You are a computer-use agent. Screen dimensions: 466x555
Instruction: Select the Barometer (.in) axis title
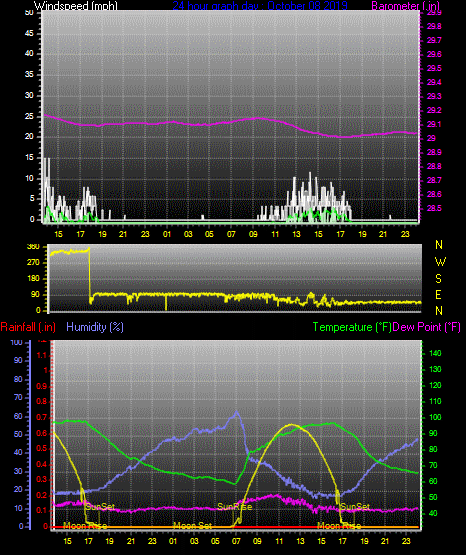(x=406, y=6)
